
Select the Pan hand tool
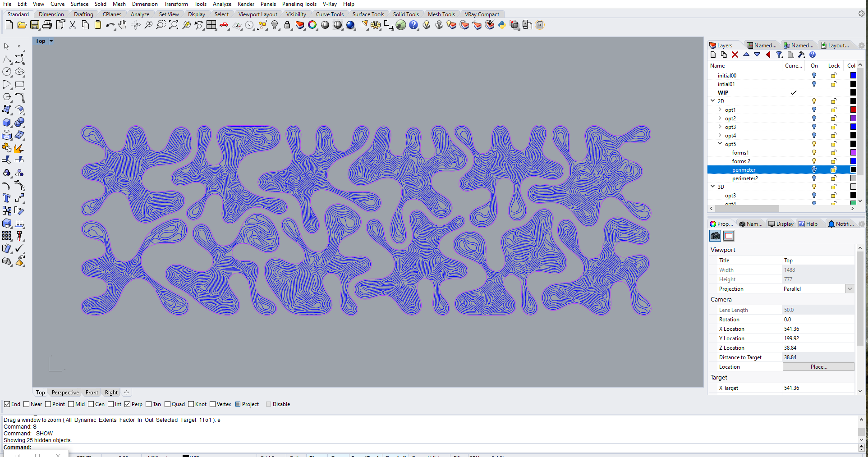click(x=123, y=25)
